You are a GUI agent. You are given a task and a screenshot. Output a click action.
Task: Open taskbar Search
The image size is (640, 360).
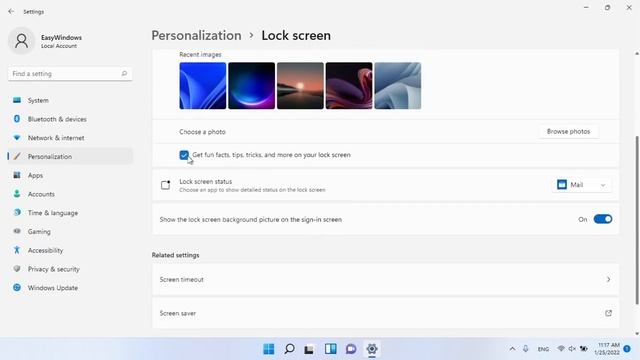289,349
